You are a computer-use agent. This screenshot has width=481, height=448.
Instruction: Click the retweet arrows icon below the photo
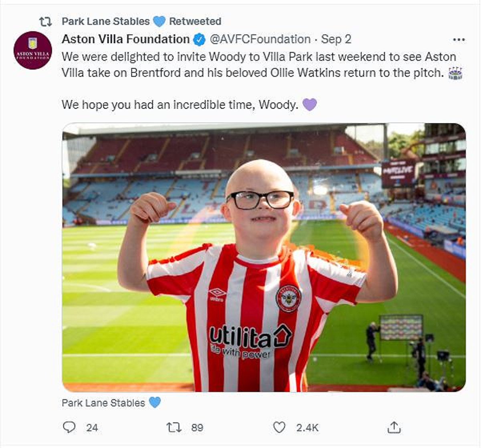coord(174,427)
